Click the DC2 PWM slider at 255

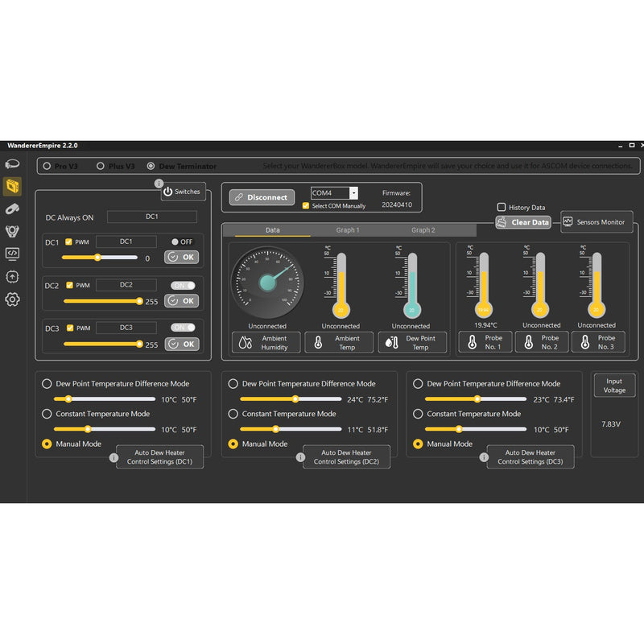[x=139, y=301]
